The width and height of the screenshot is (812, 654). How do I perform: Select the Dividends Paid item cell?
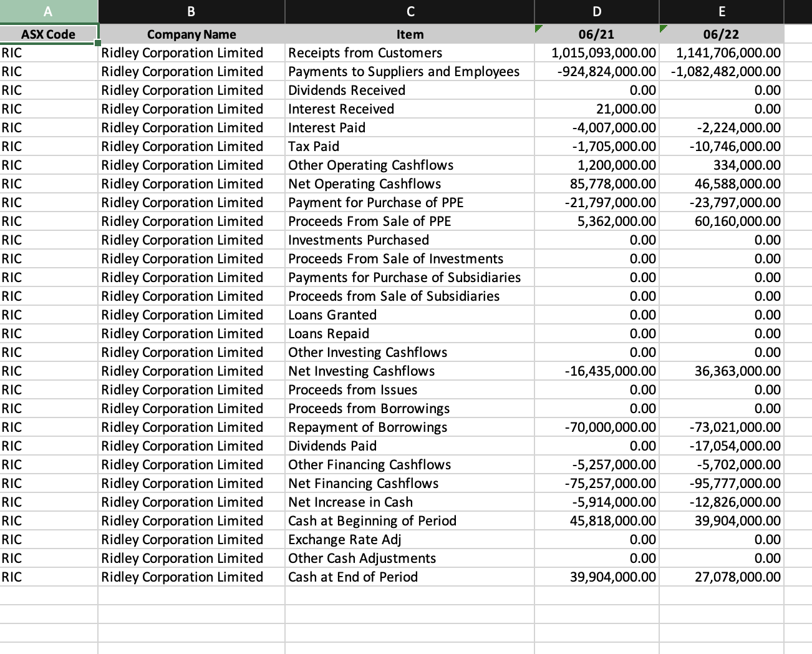[x=409, y=446]
